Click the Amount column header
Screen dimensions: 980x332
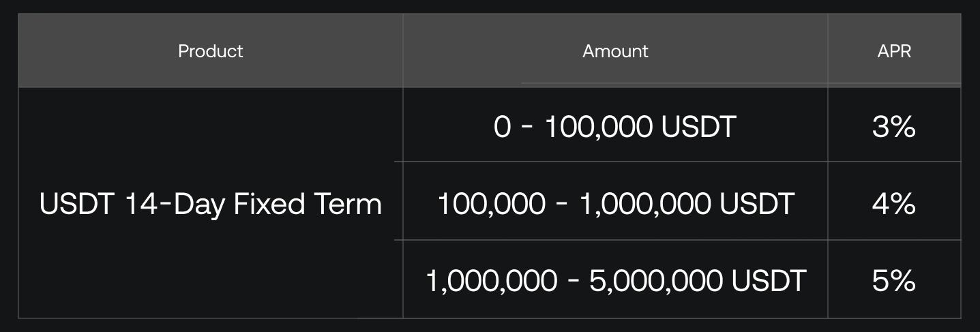pos(615,51)
